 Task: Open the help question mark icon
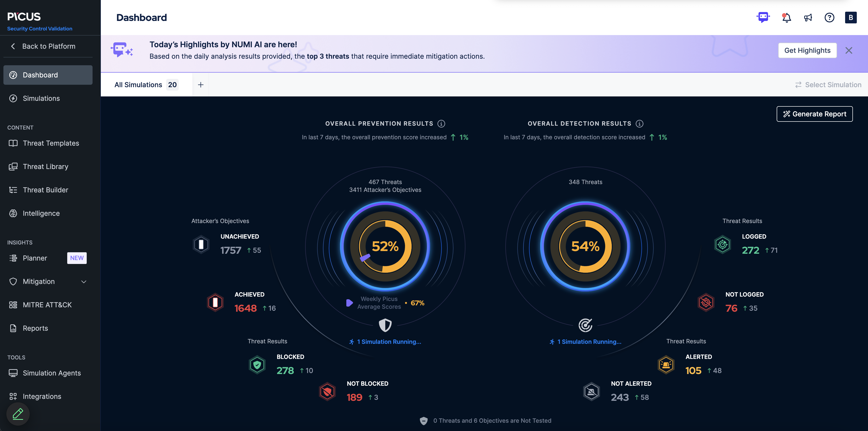tap(829, 18)
